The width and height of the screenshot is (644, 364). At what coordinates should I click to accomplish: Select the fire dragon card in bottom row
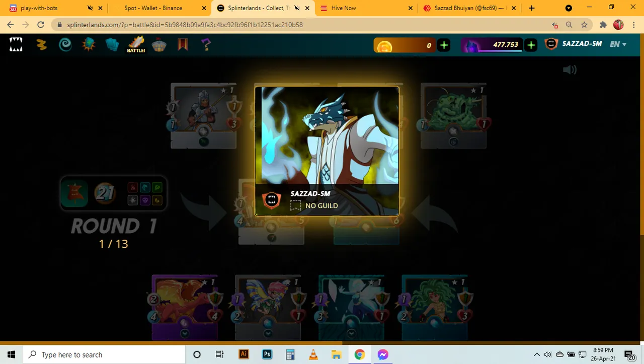pyautogui.click(x=185, y=308)
